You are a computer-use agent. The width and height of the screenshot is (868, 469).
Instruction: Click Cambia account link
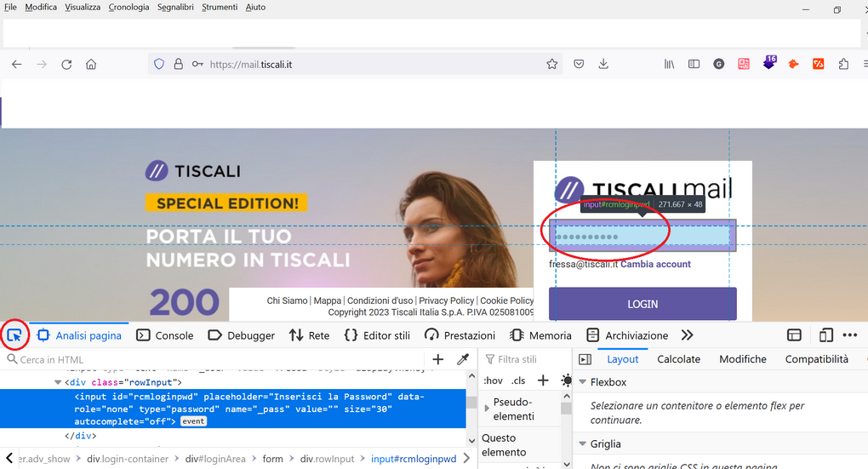[x=655, y=264]
